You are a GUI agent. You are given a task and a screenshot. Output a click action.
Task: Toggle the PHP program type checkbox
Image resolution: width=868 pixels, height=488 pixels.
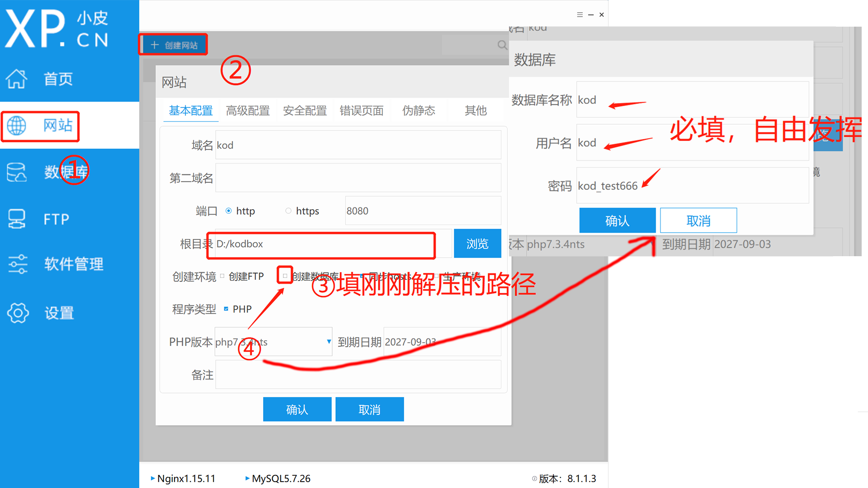coord(226,309)
